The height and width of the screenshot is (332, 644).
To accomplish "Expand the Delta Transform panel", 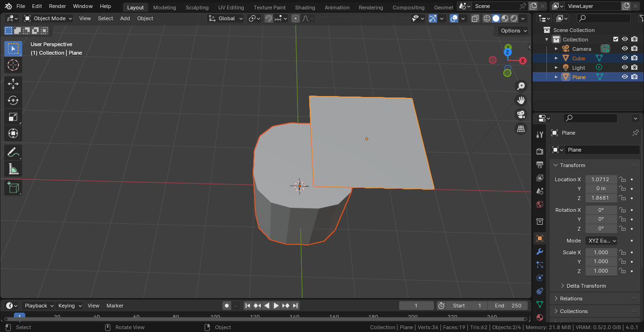I will pos(586,286).
